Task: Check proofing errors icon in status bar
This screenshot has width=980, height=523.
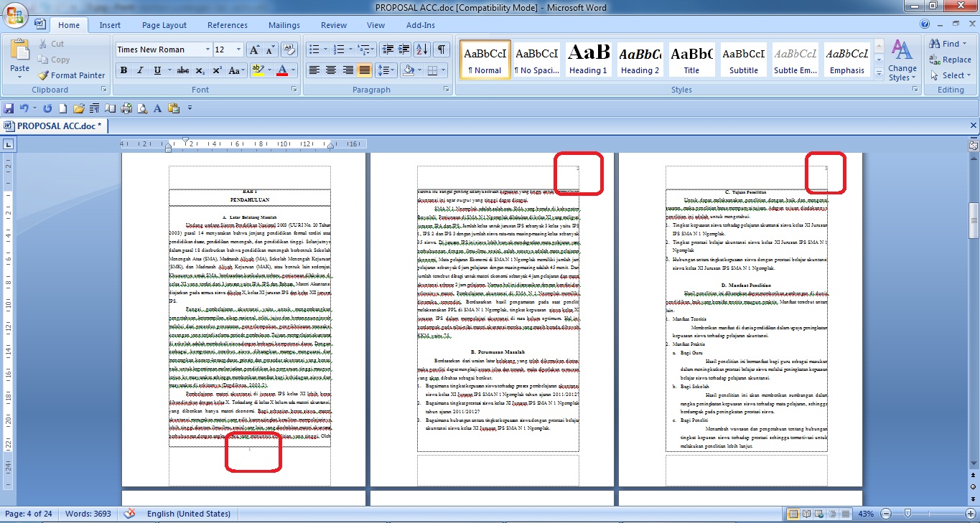Action: pos(129,514)
